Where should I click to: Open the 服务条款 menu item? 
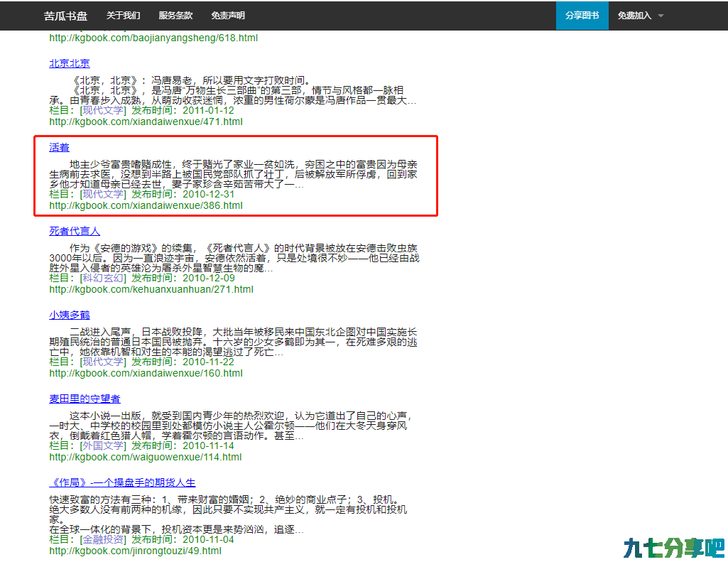[x=175, y=16]
